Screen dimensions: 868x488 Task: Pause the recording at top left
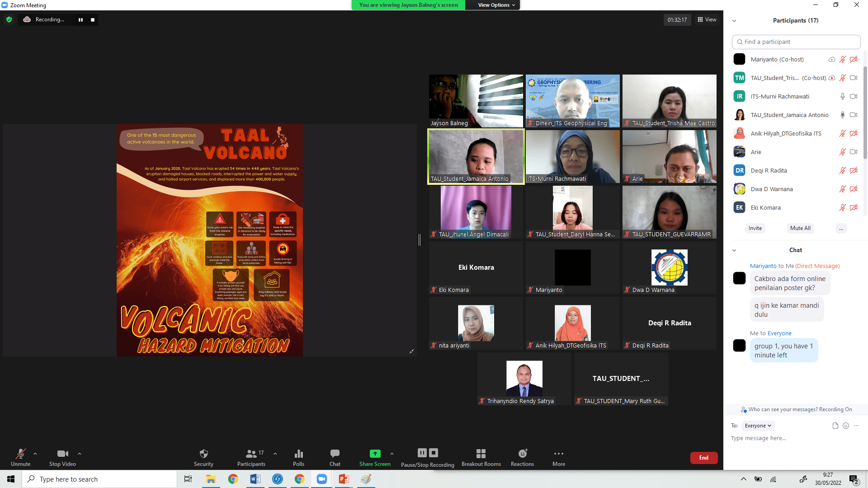click(80, 19)
